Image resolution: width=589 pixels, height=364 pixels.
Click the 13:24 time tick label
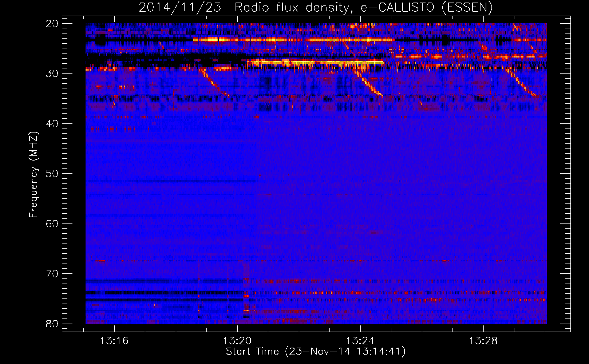[360, 341]
